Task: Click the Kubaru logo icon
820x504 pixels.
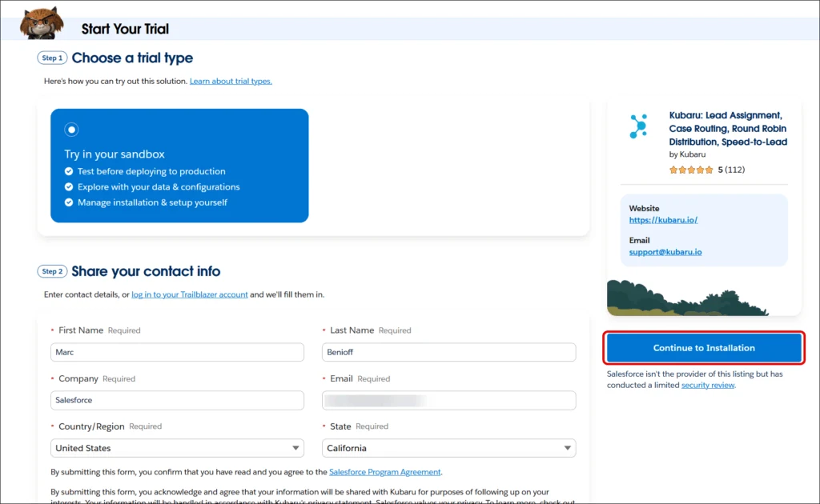Action: pyautogui.click(x=638, y=126)
